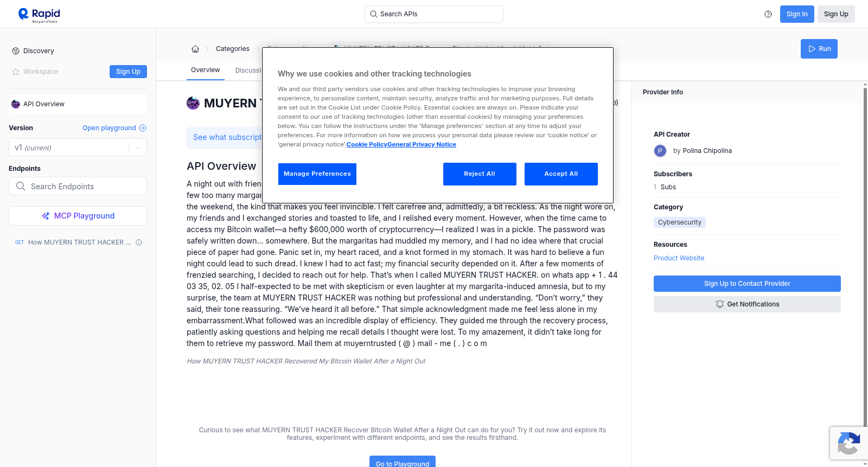Click the header Sign Up button
868x467 pixels.
pos(836,14)
